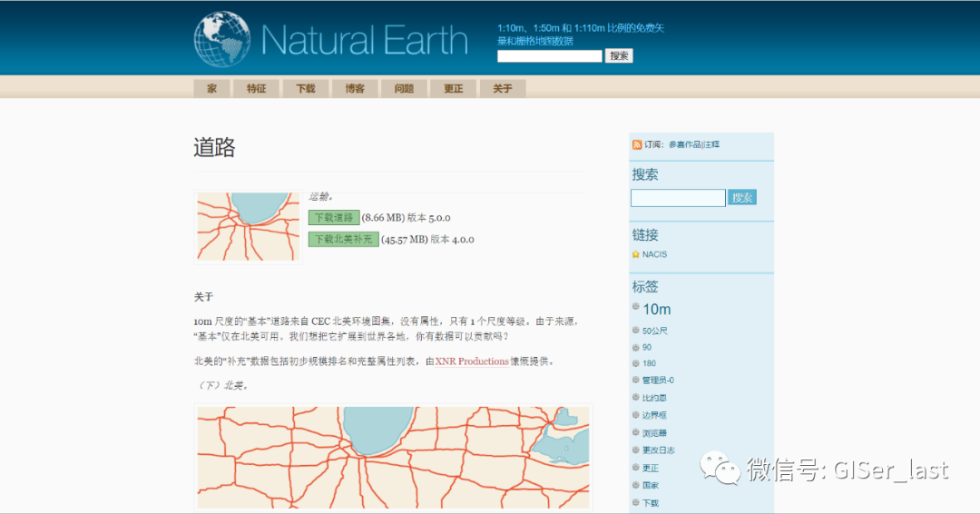Click the (45.57 MB) 版本 4.0.0 text
The width and height of the screenshot is (980, 514).
(x=427, y=240)
